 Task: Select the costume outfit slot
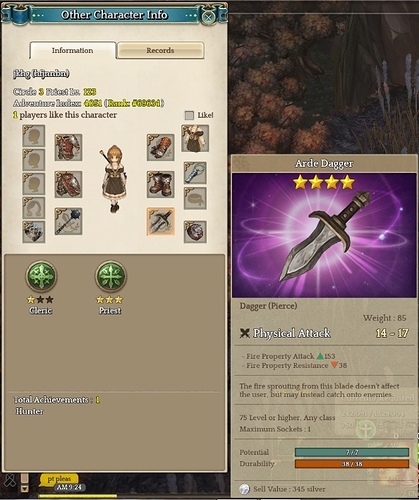click(195, 138)
